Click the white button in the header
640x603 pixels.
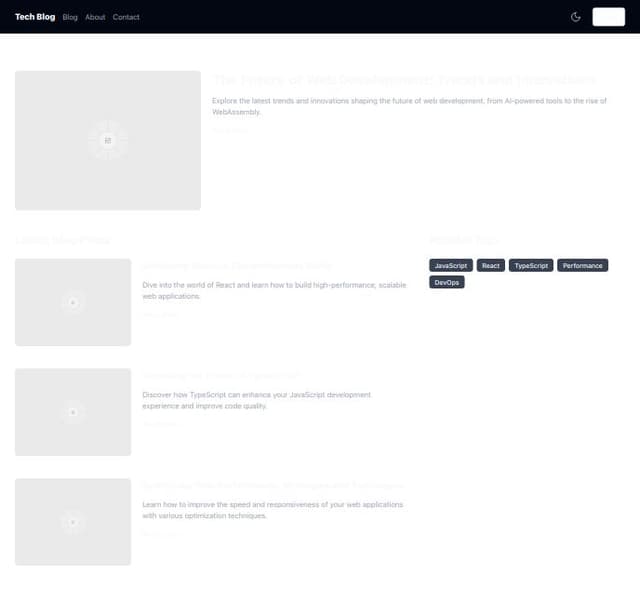[x=608, y=17]
